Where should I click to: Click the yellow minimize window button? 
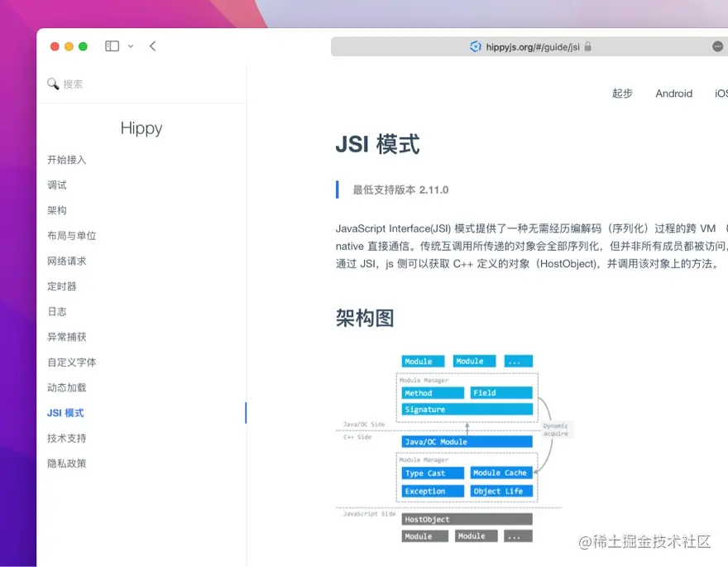(x=69, y=46)
